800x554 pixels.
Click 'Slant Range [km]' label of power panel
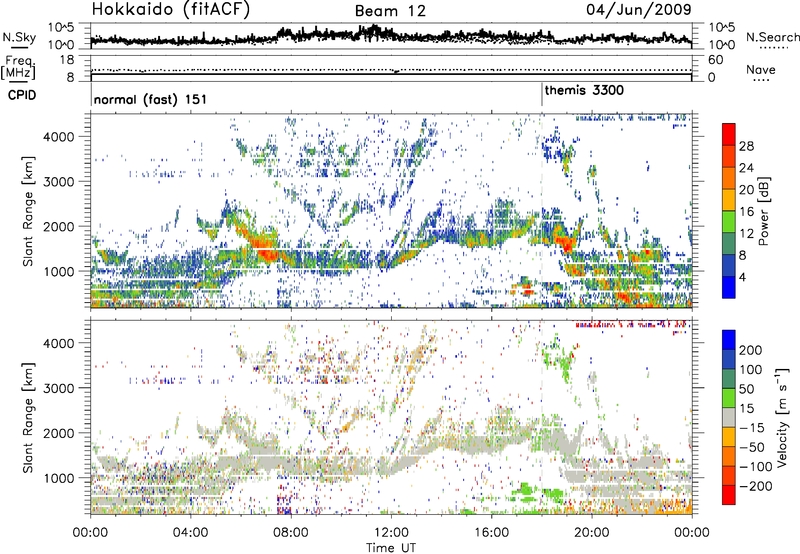28,211
